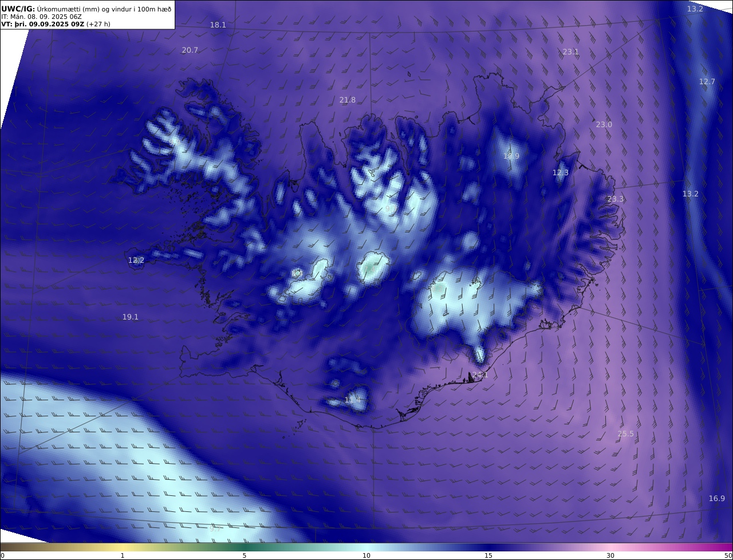Image resolution: width=733 pixels, height=560 pixels.
Task: Click the 23.1 value label
Action: (x=571, y=52)
